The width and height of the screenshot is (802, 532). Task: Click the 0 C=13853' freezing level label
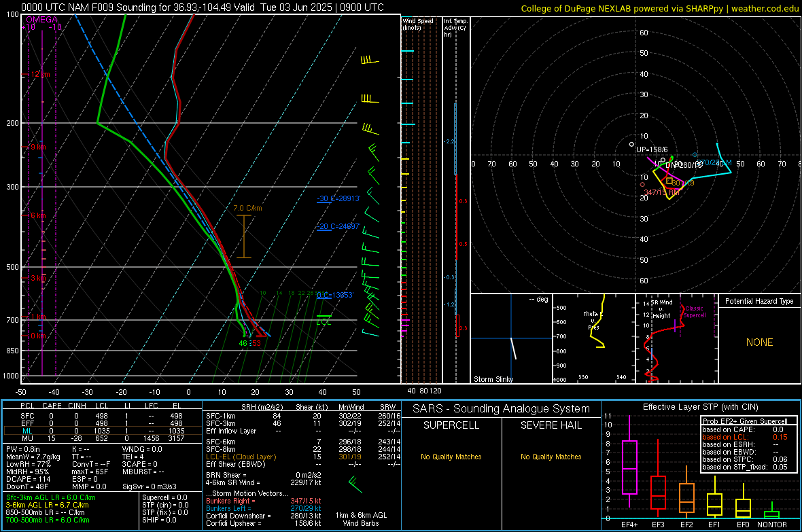coord(335,295)
